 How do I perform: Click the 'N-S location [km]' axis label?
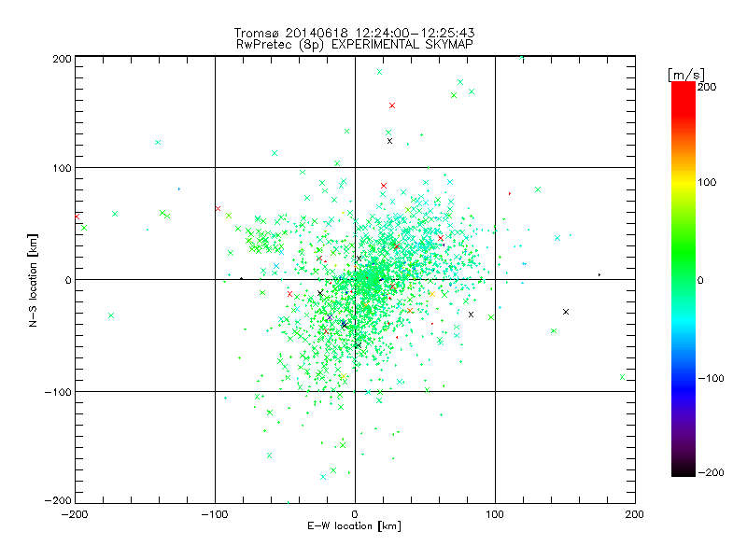33,280
